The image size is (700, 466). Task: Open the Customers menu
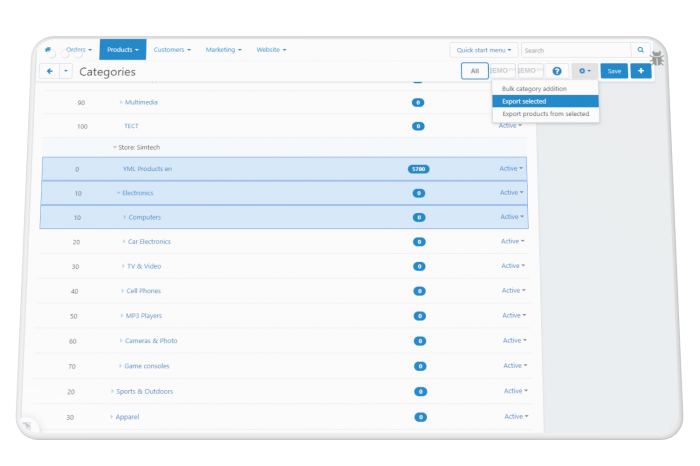pyautogui.click(x=172, y=50)
